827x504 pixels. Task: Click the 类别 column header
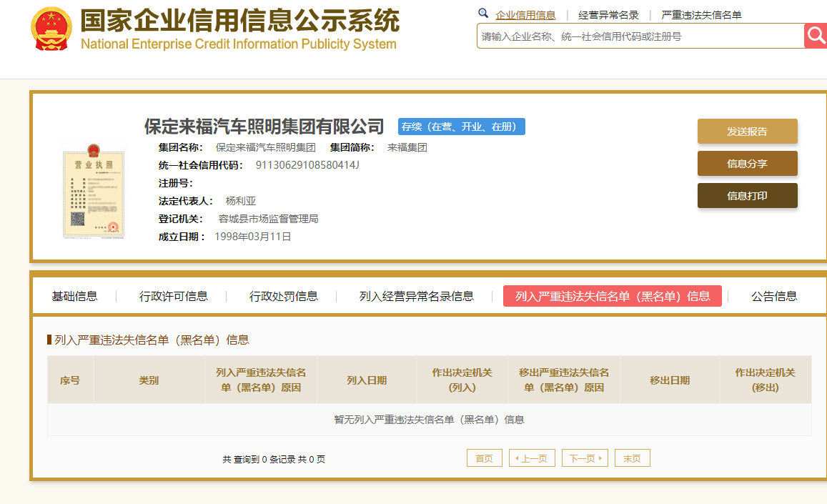point(149,380)
